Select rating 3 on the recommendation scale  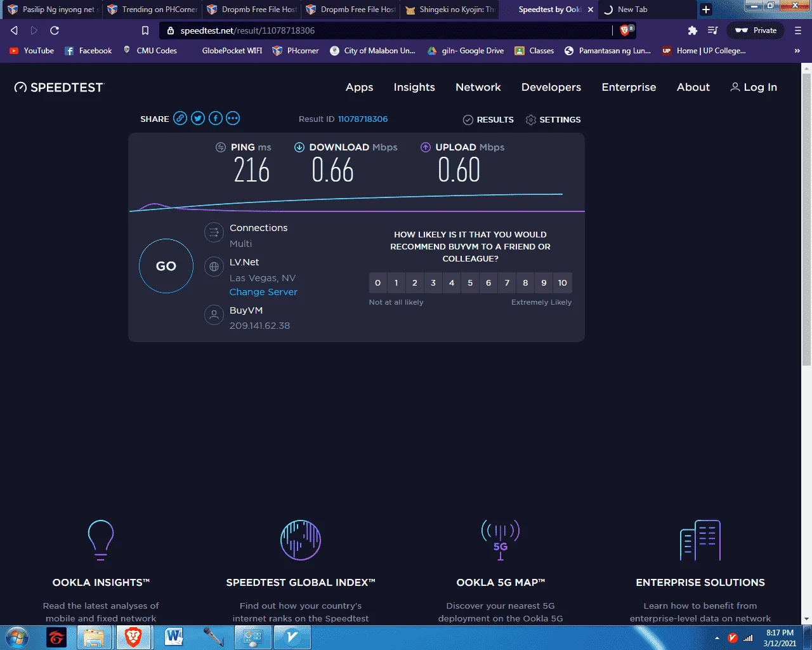pyautogui.click(x=433, y=282)
